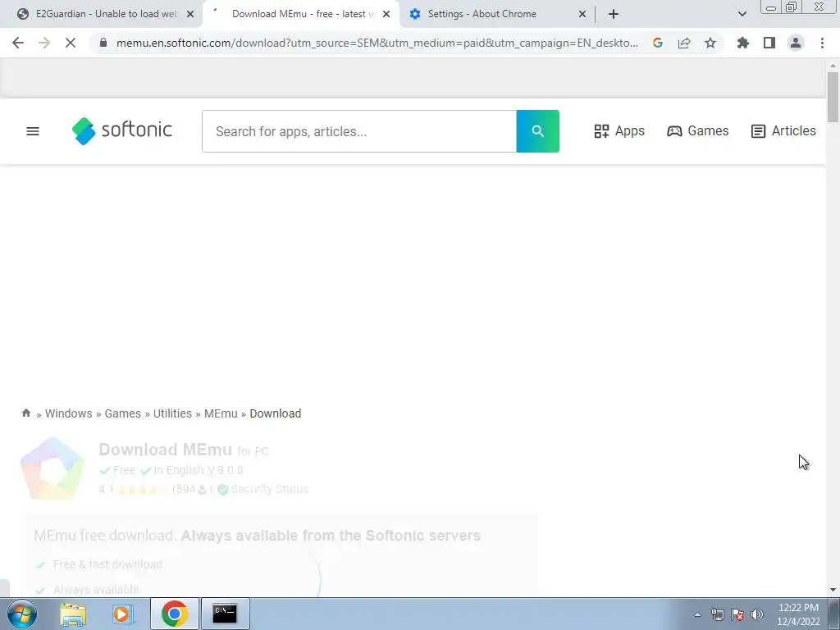
Task: Go back using the browser back arrow
Action: pos(18,43)
